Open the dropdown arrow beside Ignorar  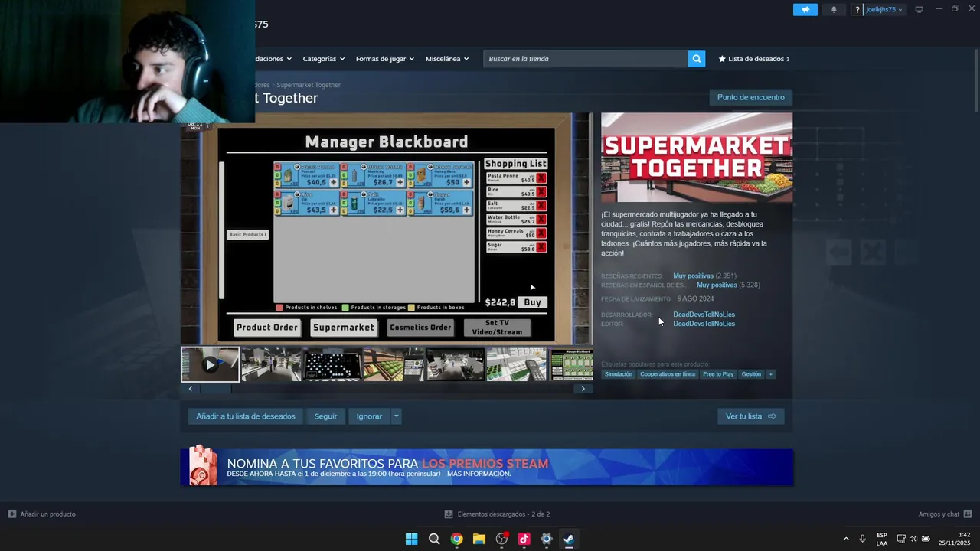pyautogui.click(x=396, y=416)
